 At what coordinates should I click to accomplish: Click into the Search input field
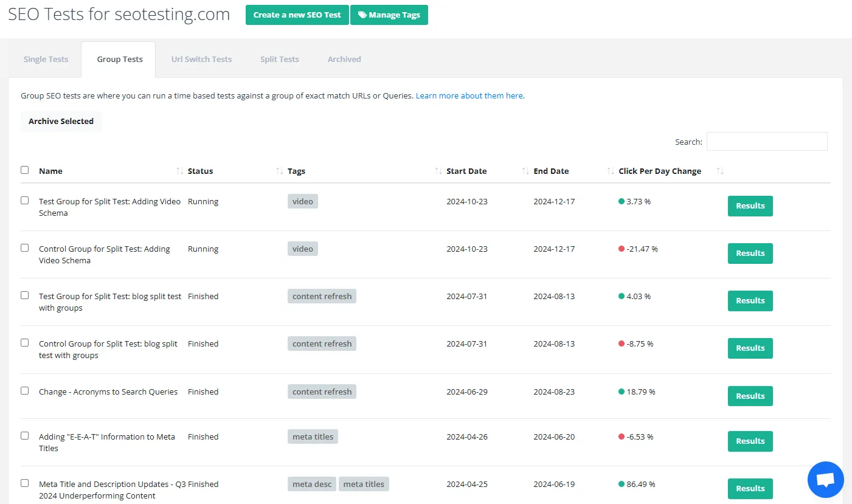tap(766, 142)
